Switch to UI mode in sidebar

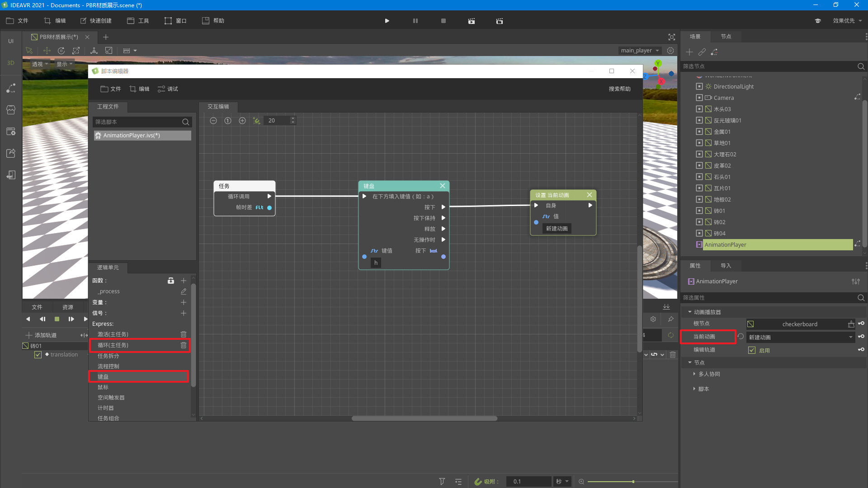[11, 41]
